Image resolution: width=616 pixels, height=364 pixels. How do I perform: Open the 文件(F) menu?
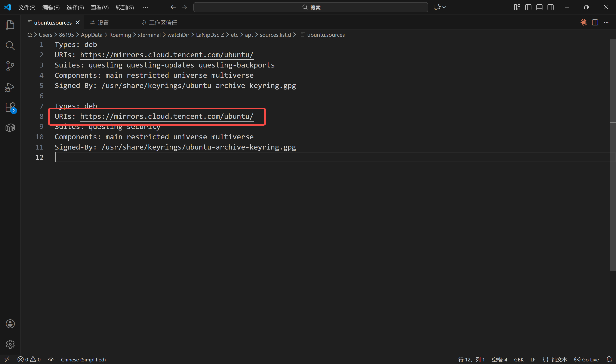pyautogui.click(x=27, y=7)
